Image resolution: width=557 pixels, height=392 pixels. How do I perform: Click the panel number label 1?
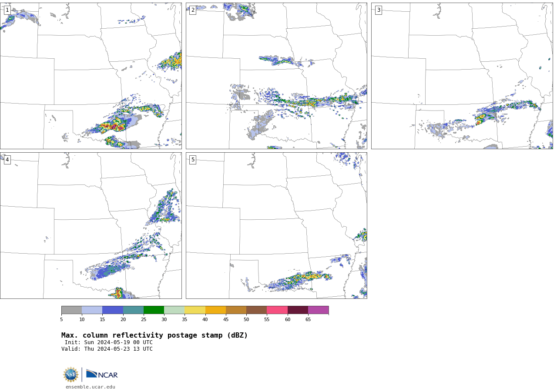7,10
